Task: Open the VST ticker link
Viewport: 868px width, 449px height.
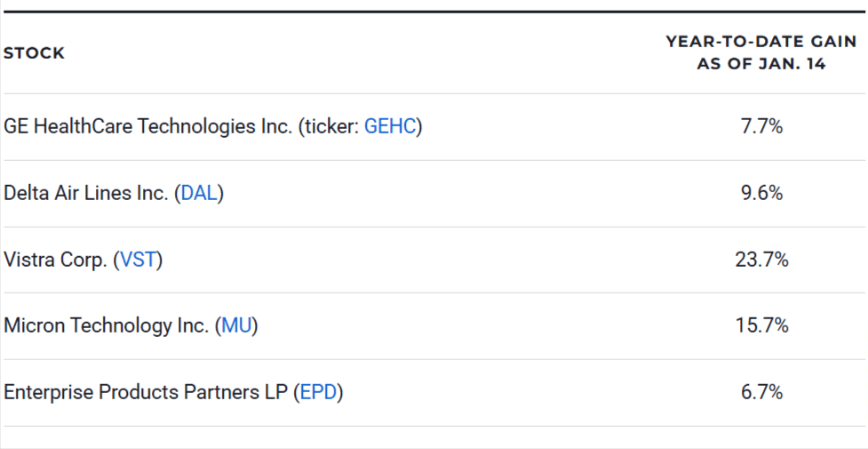Action: [139, 260]
